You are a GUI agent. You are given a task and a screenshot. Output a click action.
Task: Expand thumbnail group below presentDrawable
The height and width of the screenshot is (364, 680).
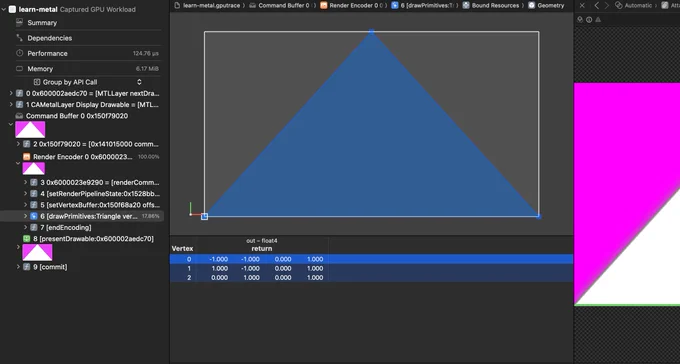(18, 247)
